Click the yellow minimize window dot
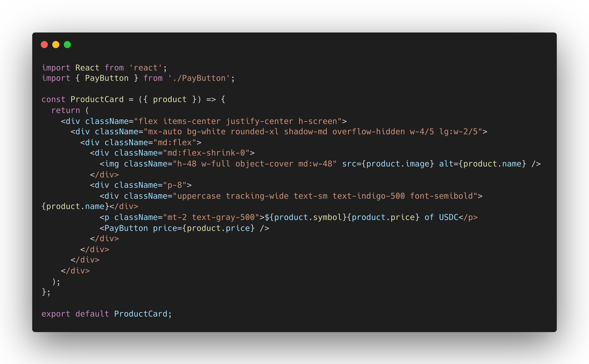The width and height of the screenshot is (589, 364). coord(56,45)
